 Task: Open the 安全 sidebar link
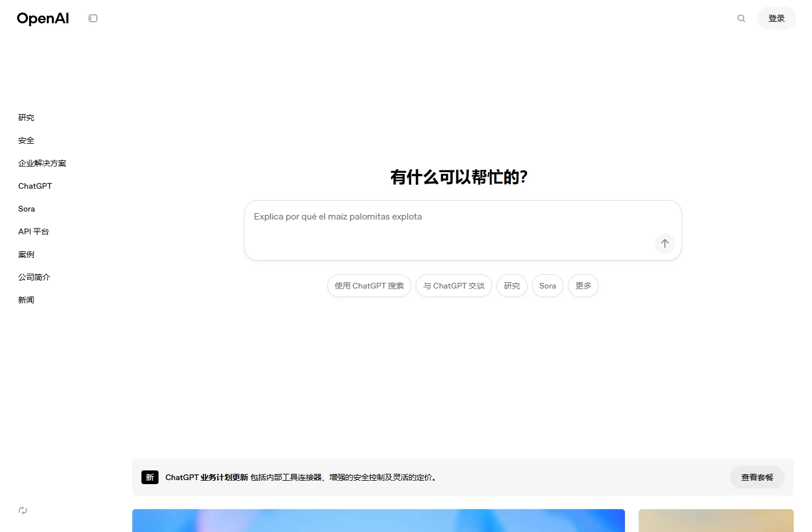[x=26, y=140]
